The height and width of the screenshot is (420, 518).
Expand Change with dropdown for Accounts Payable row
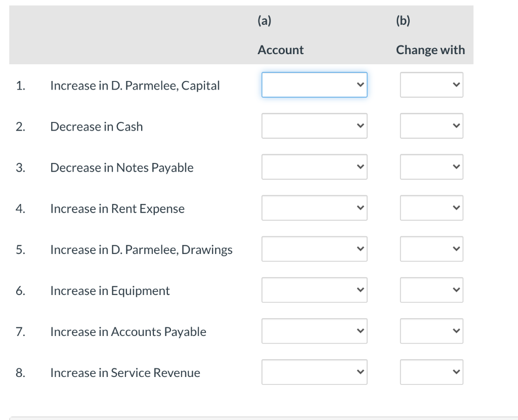click(431, 331)
